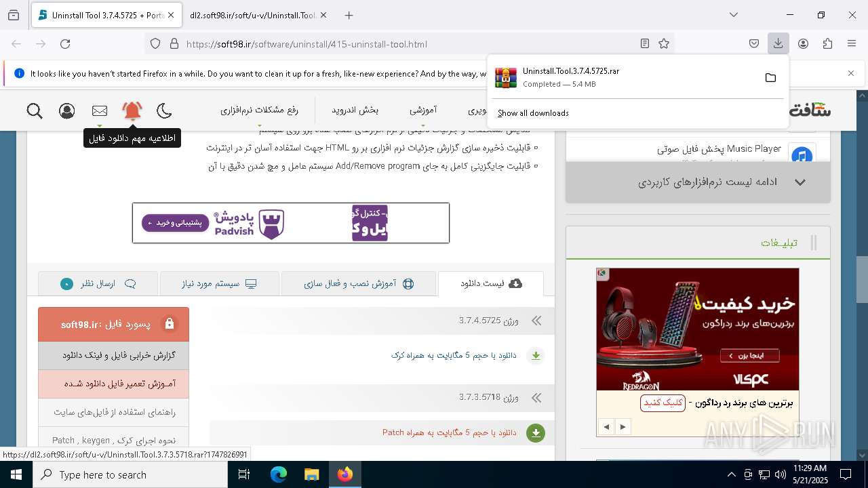
Task: Click the Padvish advertisement banner
Action: [291, 222]
